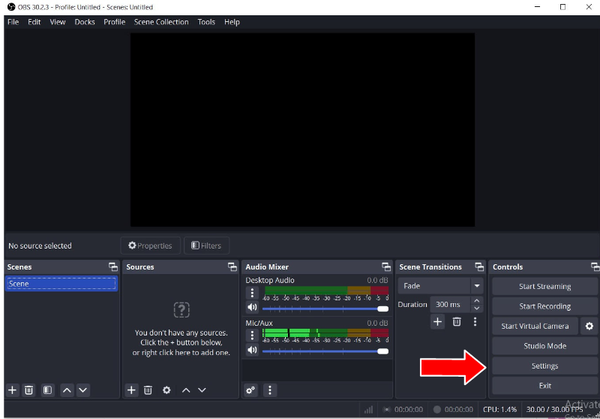
Task: Delete the transition using trash icon
Action: click(457, 322)
